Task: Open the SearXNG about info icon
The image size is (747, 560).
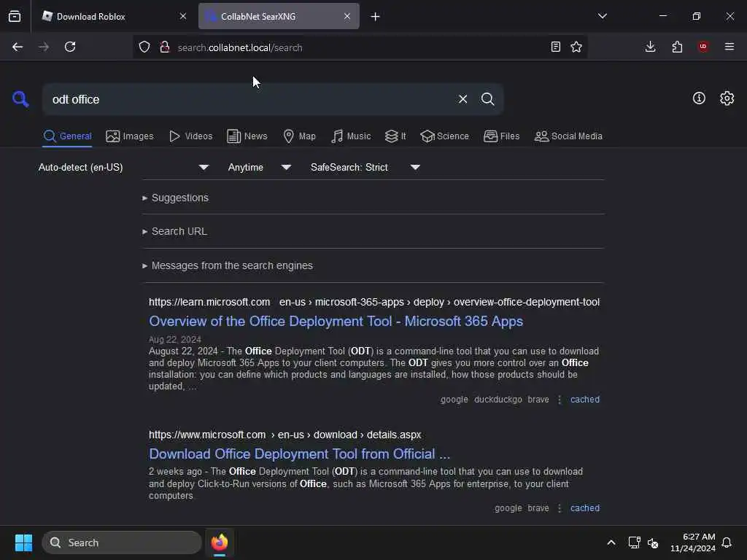Action: click(x=699, y=98)
